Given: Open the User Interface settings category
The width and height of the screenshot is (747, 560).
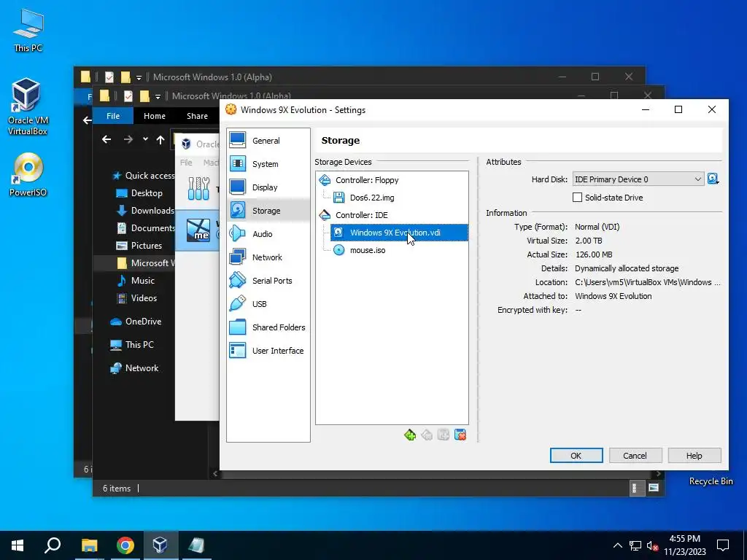Looking at the screenshot, I should (x=268, y=351).
